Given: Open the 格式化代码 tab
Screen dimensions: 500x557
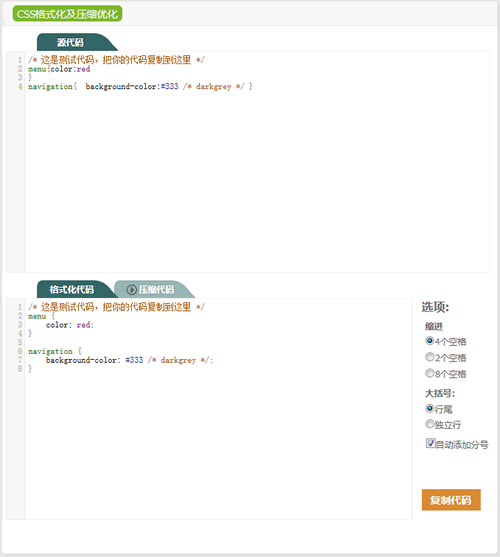Looking at the screenshot, I should (x=72, y=289).
